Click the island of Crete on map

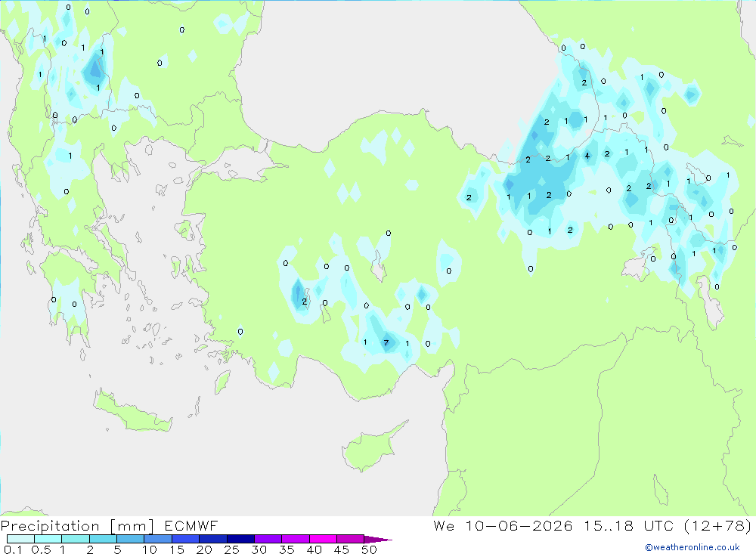(131, 412)
